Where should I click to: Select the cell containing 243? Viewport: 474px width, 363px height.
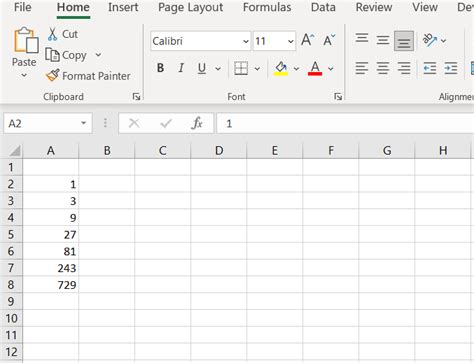[x=51, y=268]
